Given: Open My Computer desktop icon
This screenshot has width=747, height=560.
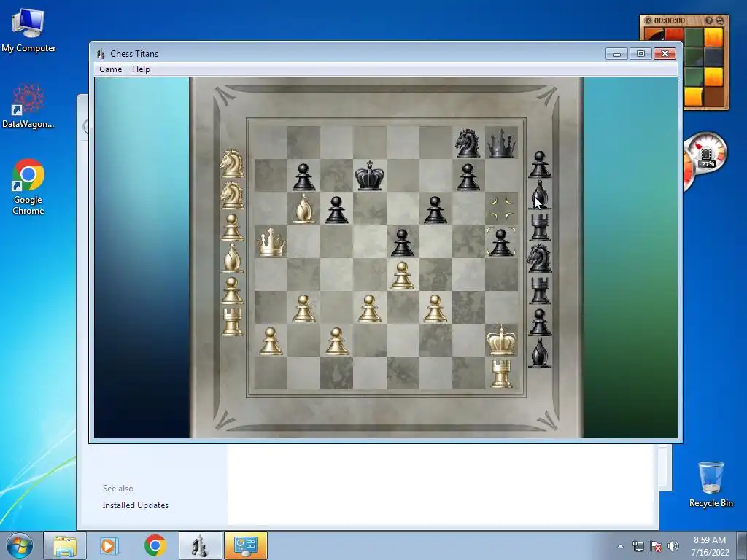Looking at the screenshot, I should click(28, 30).
